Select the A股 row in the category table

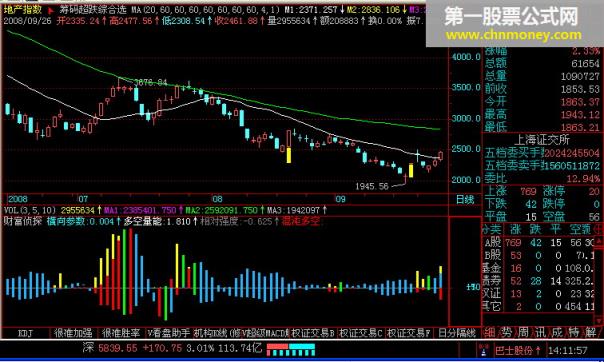[x=538, y=243]
